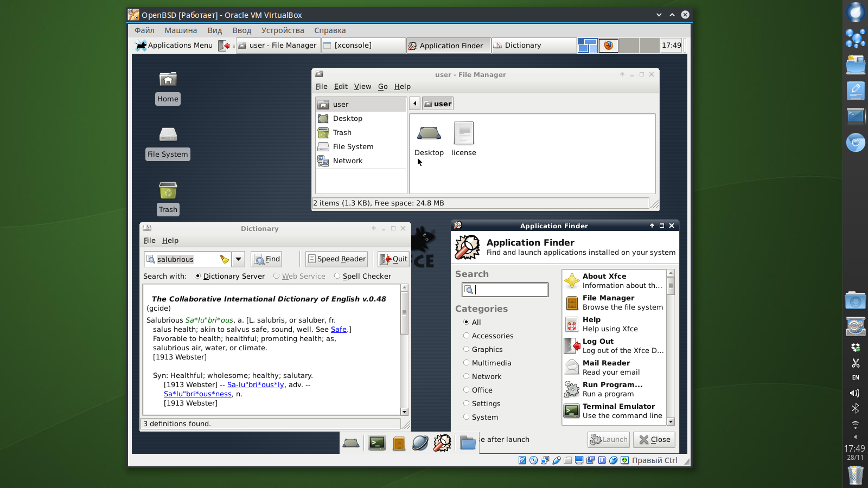Image resolution: width=868 pixels, height=488 pixels.
Task: Select the Network category radio button
Action: click(467, 376)
